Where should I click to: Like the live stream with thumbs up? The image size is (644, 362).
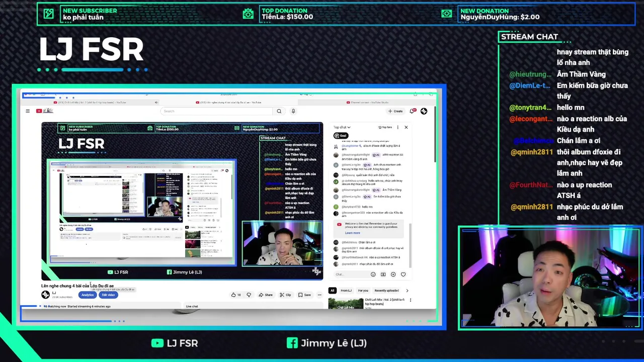[x=235, y=295]
